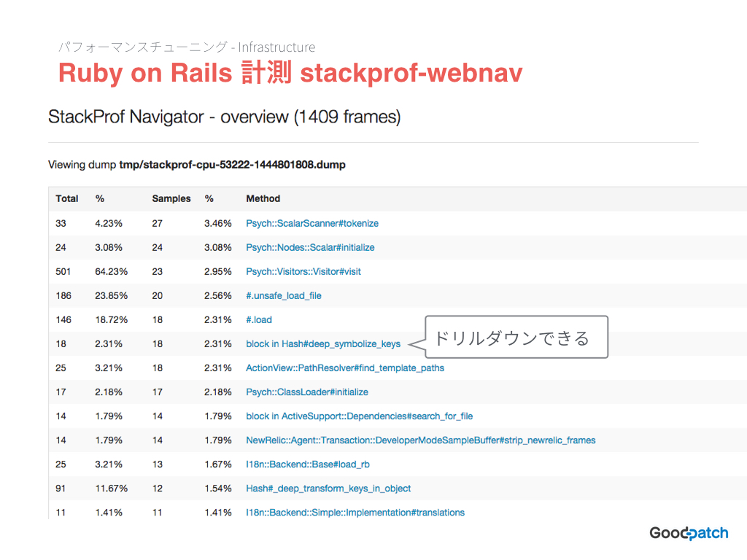Click the 4.23% total percentage cell
Screen dimensions: 747x560
tap(109, 223)
